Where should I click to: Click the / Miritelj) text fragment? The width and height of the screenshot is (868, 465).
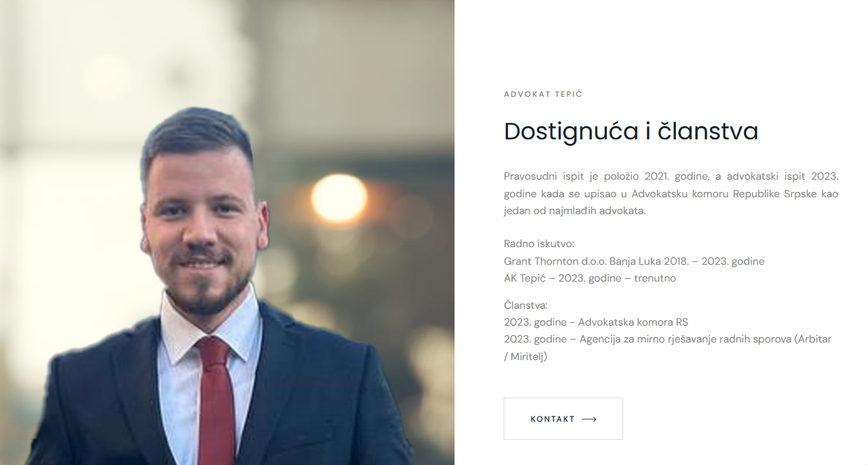(526, 357)
